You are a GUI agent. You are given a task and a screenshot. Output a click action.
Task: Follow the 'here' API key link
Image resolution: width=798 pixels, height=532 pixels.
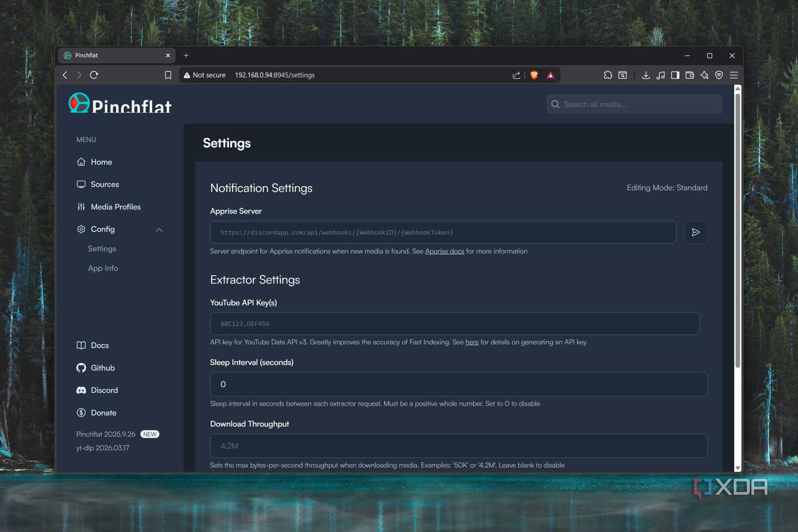[x=472, y=342]
